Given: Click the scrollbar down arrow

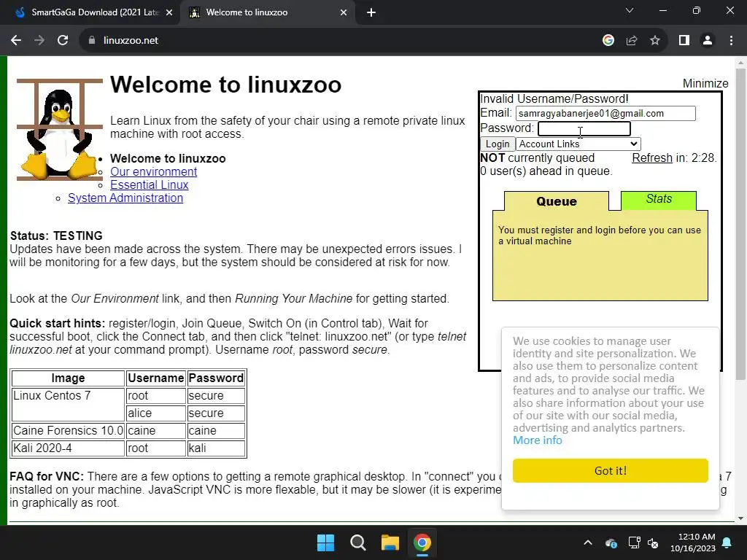Looking at the screenshot, I should 740,518.
